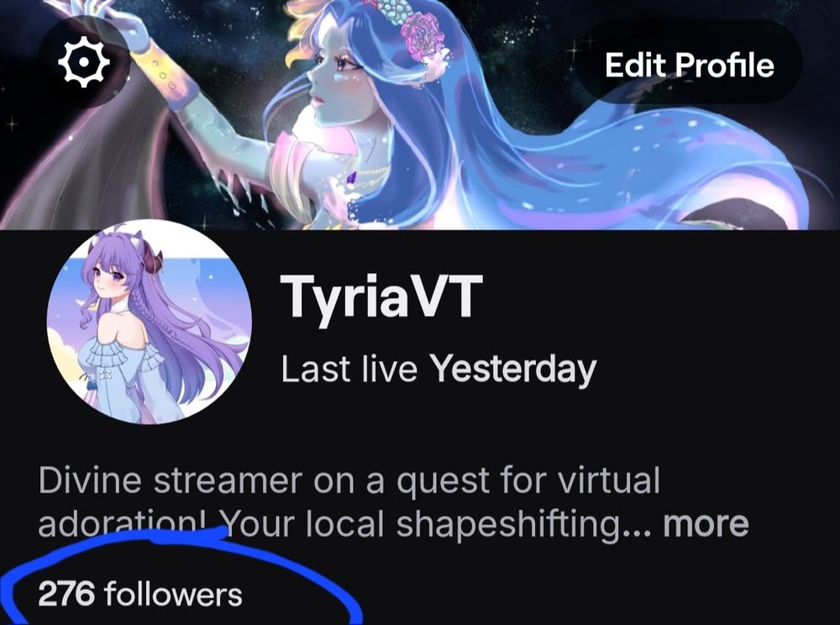Screen dimensions: 840x625
Task: Open settings with the gear icon
Action: 83,62
